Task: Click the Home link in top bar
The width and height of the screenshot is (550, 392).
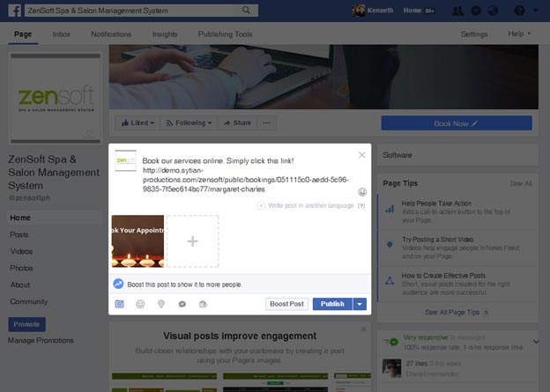Action: pyautogui.click(x=412, y=11)
